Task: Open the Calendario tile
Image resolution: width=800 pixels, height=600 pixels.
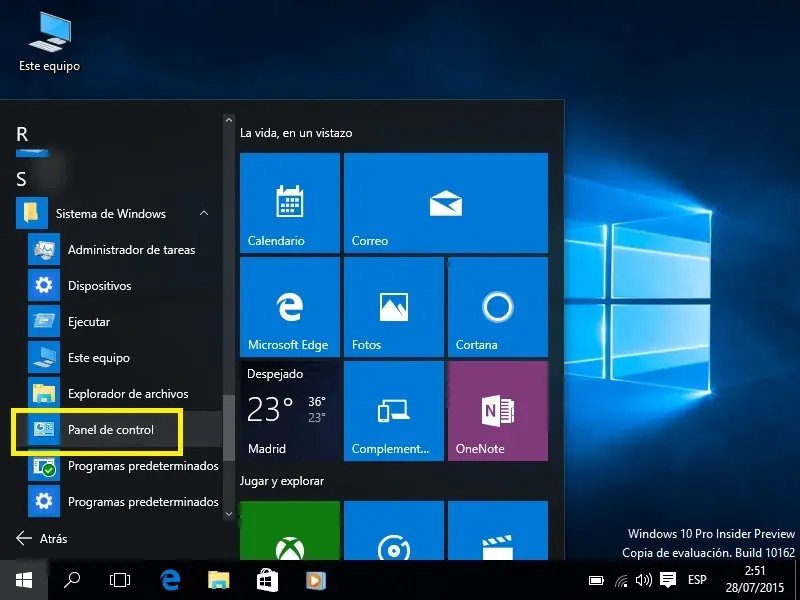Action: pyautogui.click(x=290, y=203)
